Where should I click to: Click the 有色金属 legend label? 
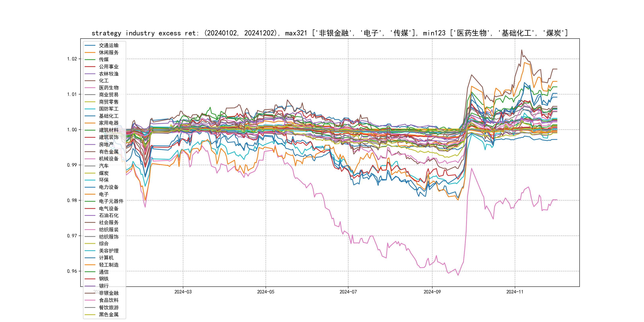point(109,152)
